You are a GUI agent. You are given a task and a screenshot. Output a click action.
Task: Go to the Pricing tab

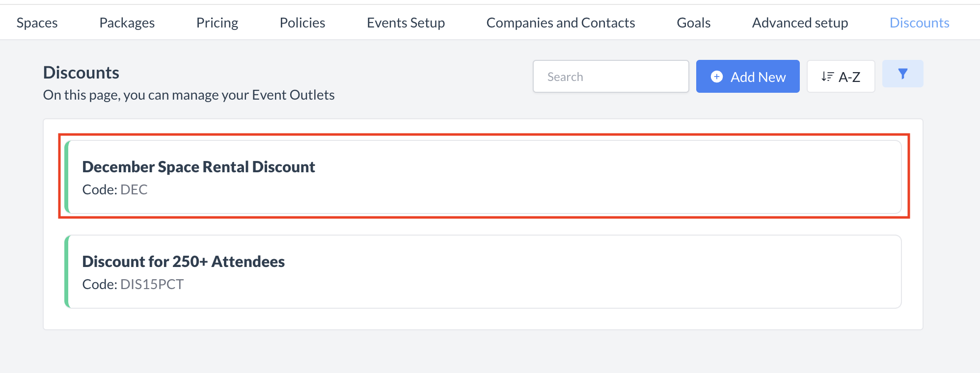tap(217, 23)
